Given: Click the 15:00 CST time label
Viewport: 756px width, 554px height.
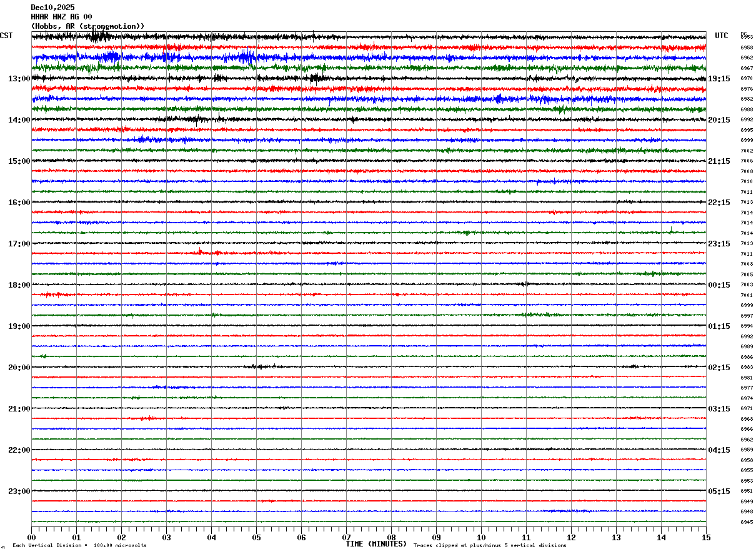Looking at the screenshot, I should click(19, 161).
